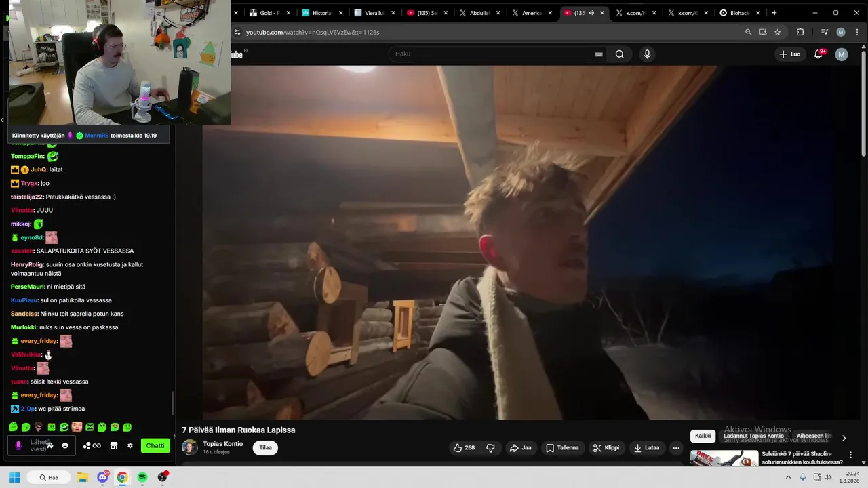Open the Chrome extensions puzzle icon
This screenshot has width=868, height=488.
[800, 32]
